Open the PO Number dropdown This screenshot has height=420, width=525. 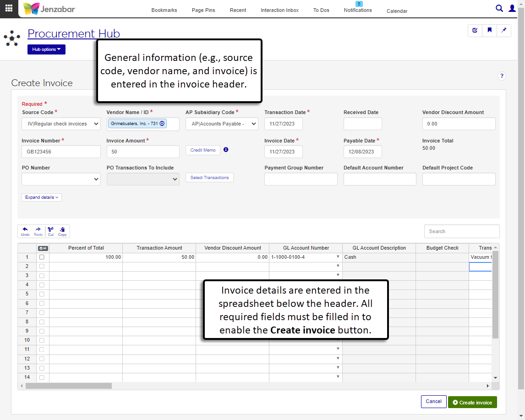61,179
